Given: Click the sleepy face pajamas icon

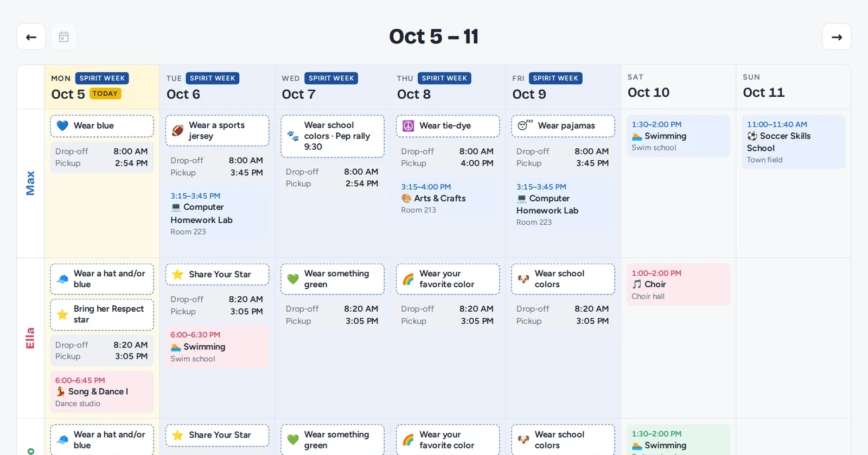Looking at the screenshot, I should 525,125.
